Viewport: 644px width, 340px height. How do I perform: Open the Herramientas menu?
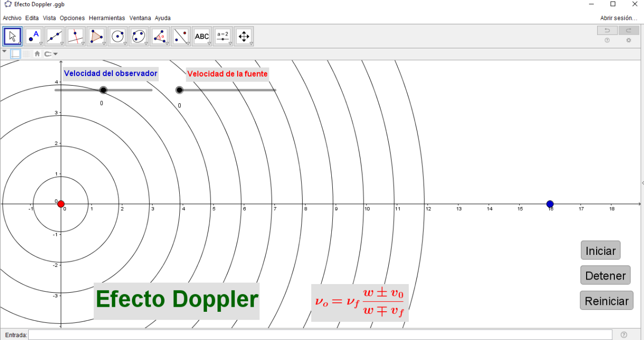(107, 18)
